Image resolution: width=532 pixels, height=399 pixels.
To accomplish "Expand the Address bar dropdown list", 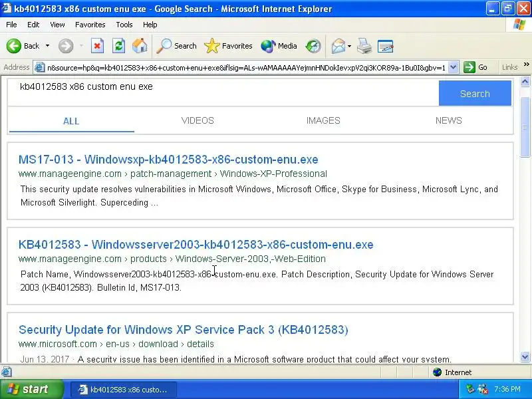I will 454,67.
